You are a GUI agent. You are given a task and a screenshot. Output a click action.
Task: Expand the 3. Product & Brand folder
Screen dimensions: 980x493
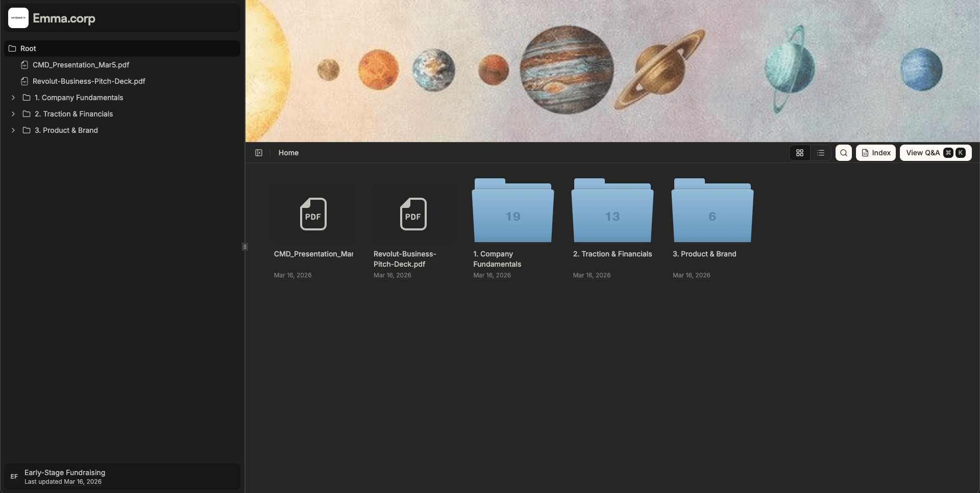(x=13, y=130)
